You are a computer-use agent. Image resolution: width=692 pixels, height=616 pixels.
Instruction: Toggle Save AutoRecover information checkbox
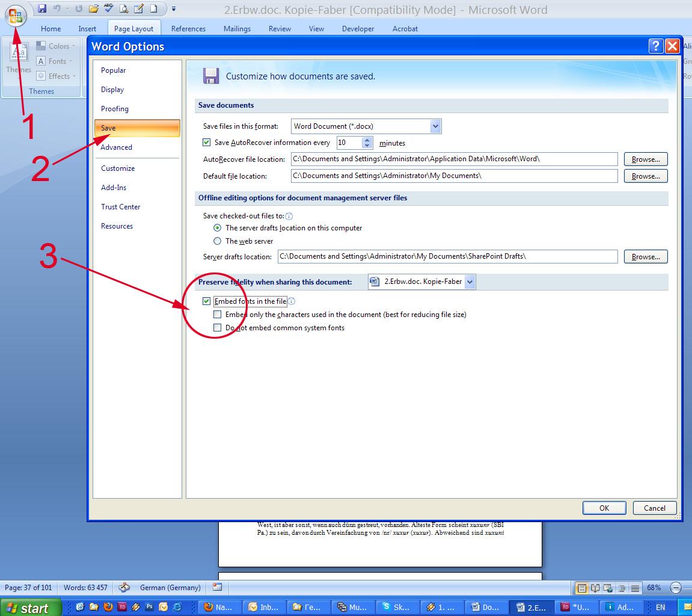pos(207,142)
